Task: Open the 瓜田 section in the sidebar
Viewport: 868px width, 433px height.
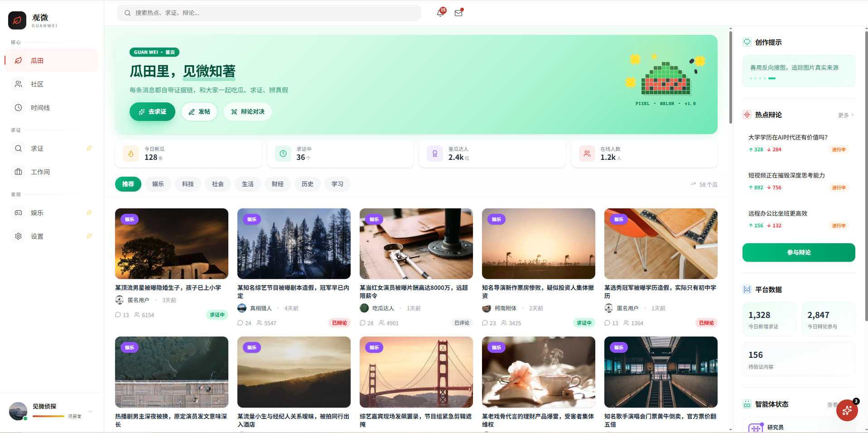Action: [x=51, y=60]
